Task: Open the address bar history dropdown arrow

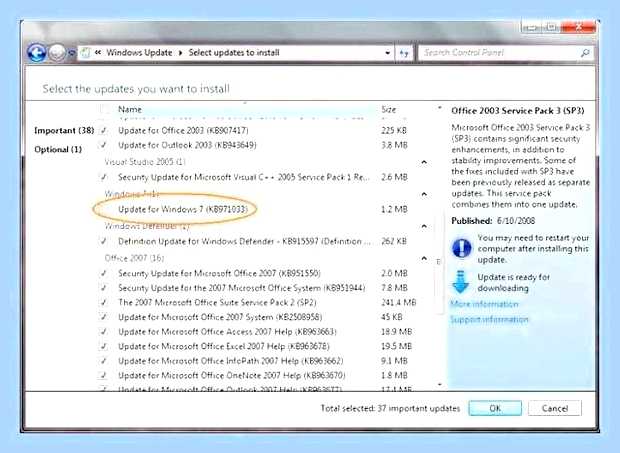Action: (388, 53)
